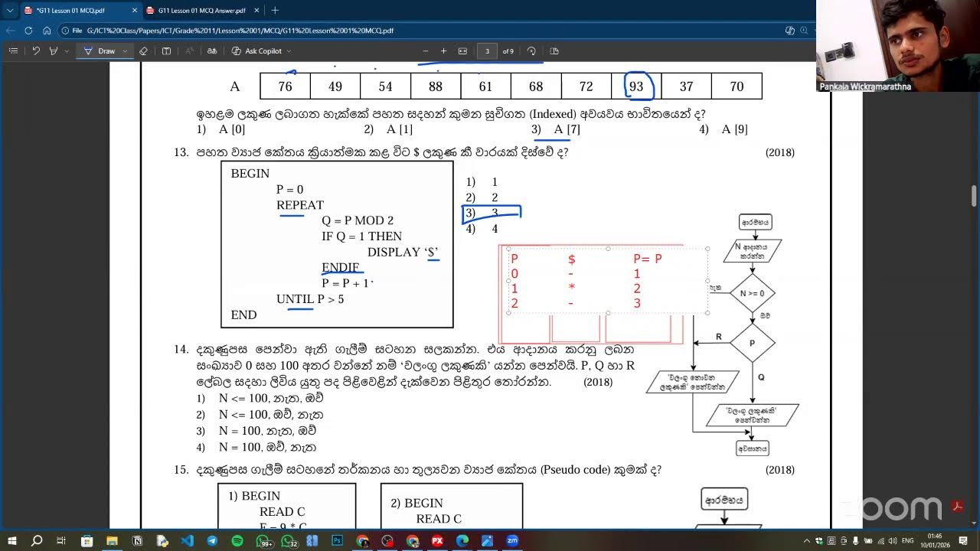Open Visual Studio Code from taskbar
Screen dimensions: 980x551
187,541
